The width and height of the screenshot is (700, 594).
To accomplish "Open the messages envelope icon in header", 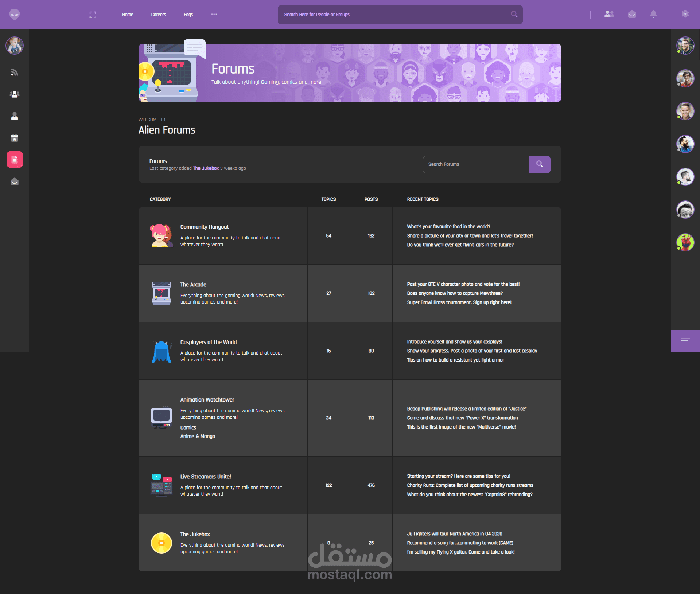I will 632,14.
